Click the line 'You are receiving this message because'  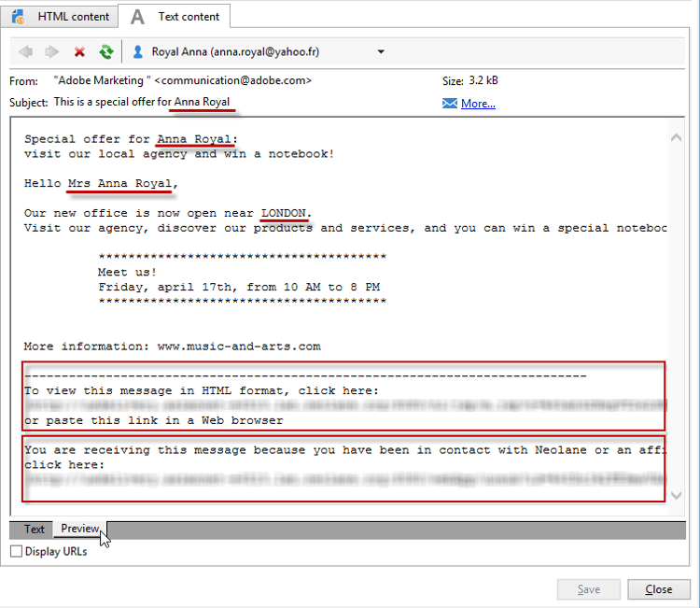click(345, 450)
